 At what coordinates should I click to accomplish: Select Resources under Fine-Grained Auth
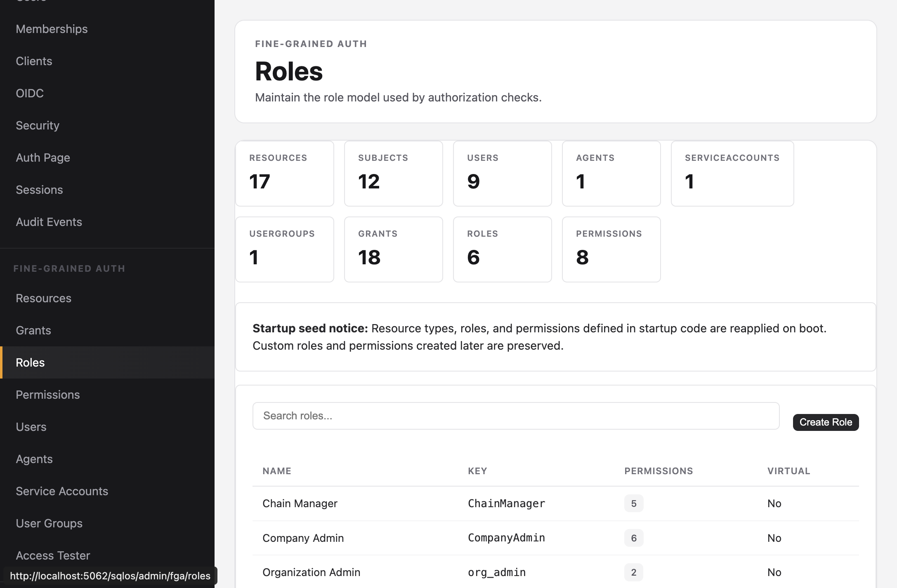43,298
